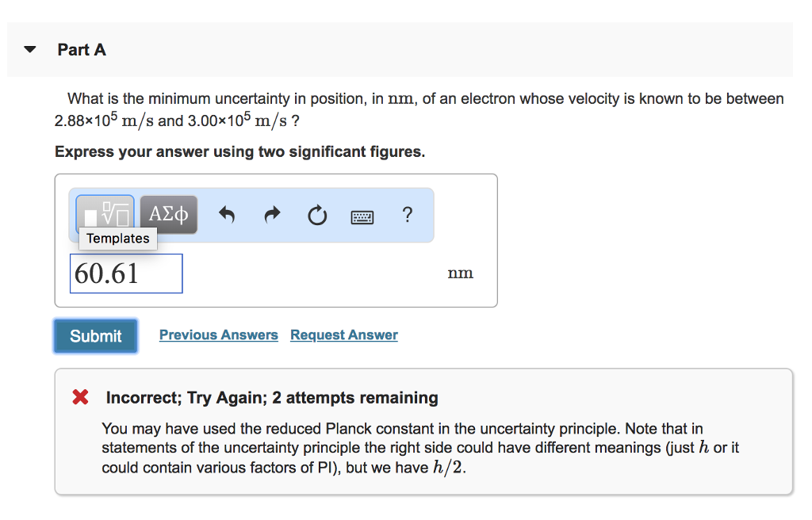812x520 pixels.
Task: Select the Part A header
Action: click(82, 49)
